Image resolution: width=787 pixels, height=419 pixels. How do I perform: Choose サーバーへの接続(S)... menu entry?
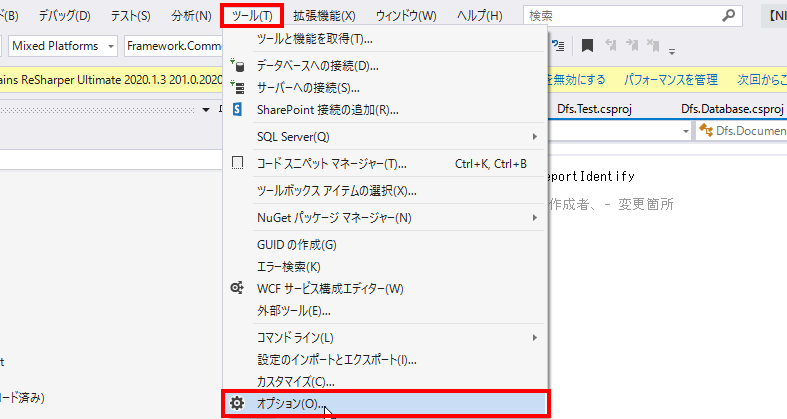(385, 88)
